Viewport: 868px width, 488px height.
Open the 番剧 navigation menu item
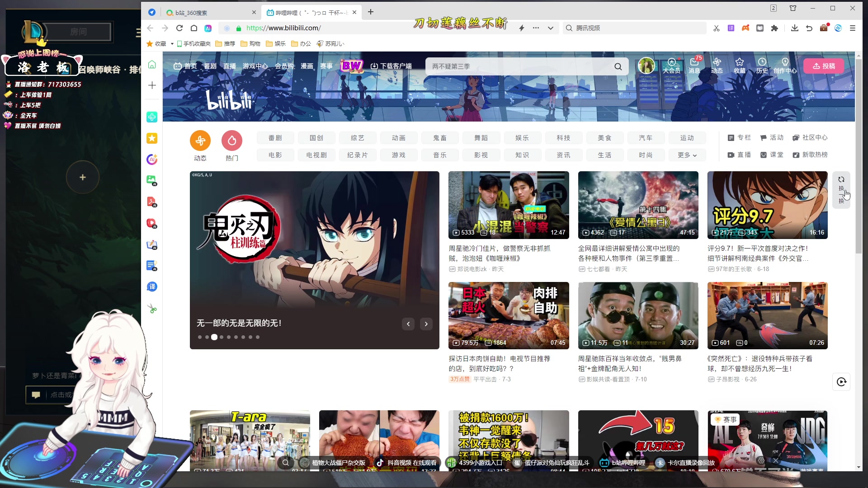(x=210, y=66)
